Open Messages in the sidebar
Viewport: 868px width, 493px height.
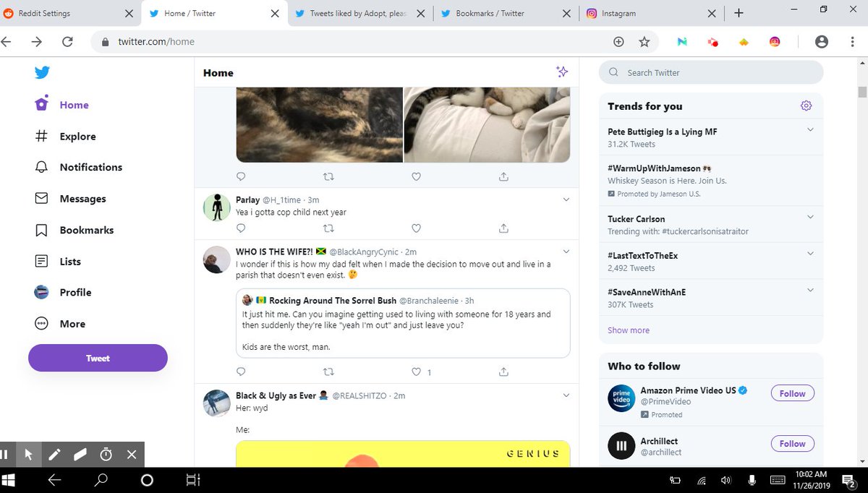tap(71, 198)
